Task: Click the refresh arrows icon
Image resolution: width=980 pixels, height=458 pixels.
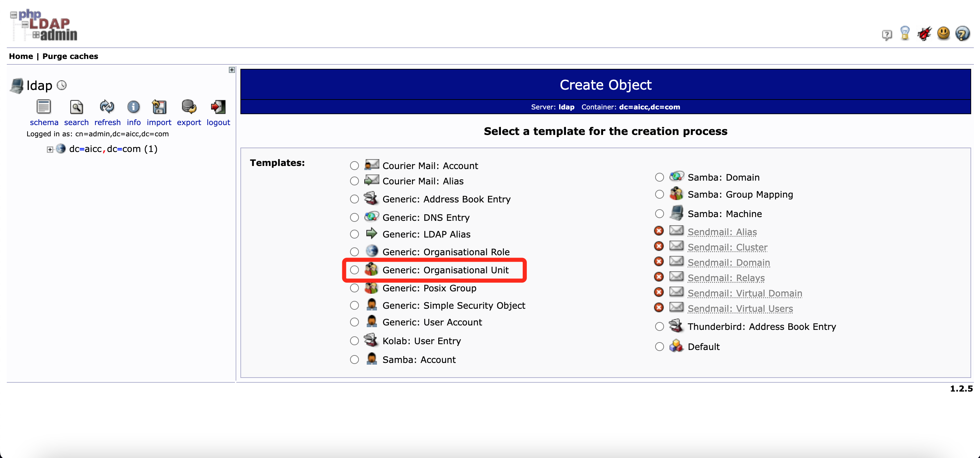Action: [x=107, y=107]
